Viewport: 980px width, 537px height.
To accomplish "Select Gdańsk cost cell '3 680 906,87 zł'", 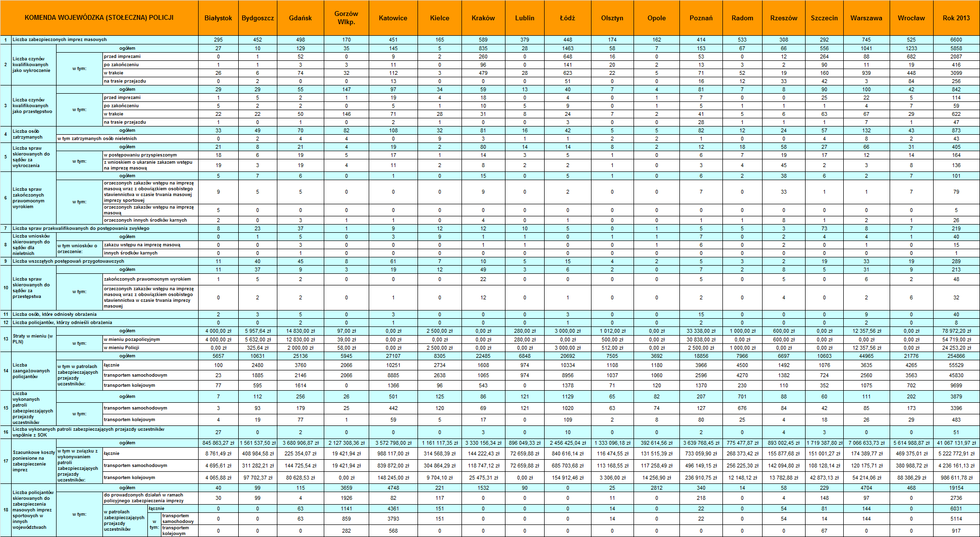I will click(300, 443).
